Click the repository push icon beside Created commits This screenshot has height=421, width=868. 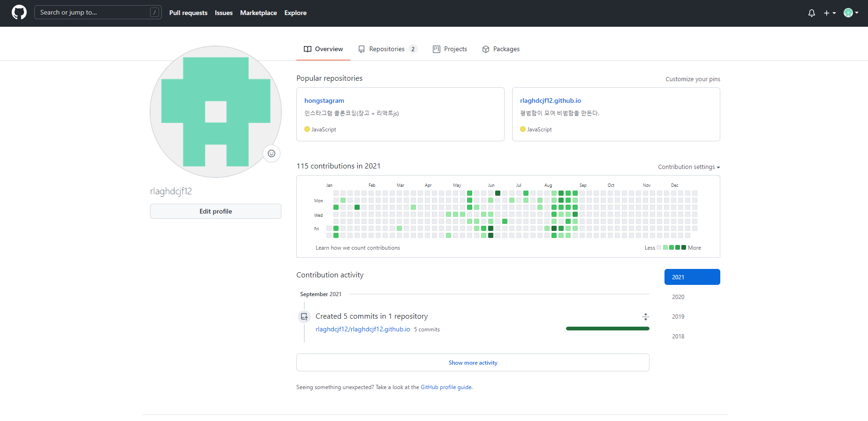tap(304, 317)
